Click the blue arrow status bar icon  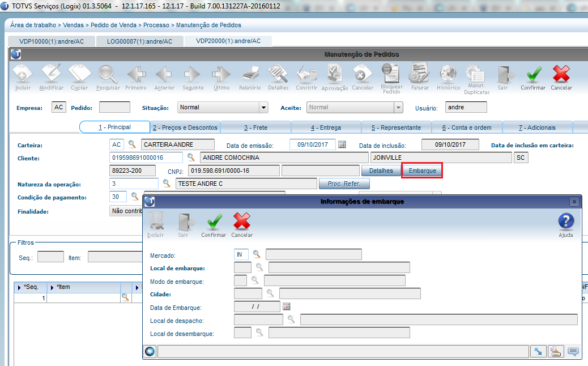(538, 351)
